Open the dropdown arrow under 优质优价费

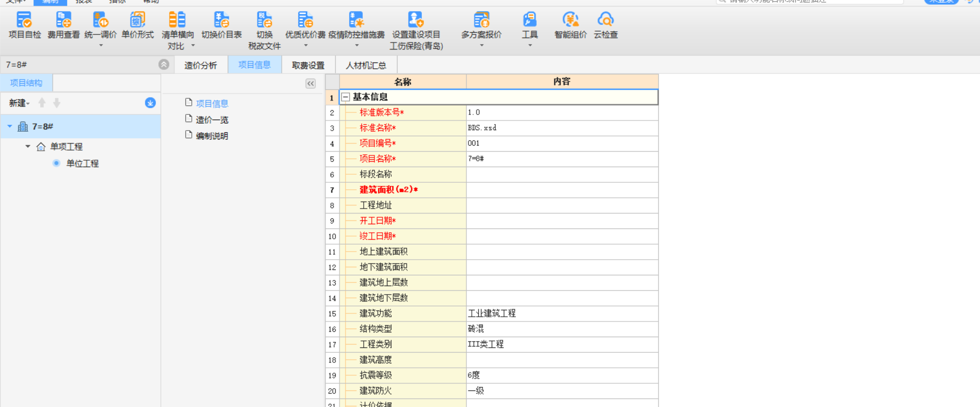click(305, 46)
